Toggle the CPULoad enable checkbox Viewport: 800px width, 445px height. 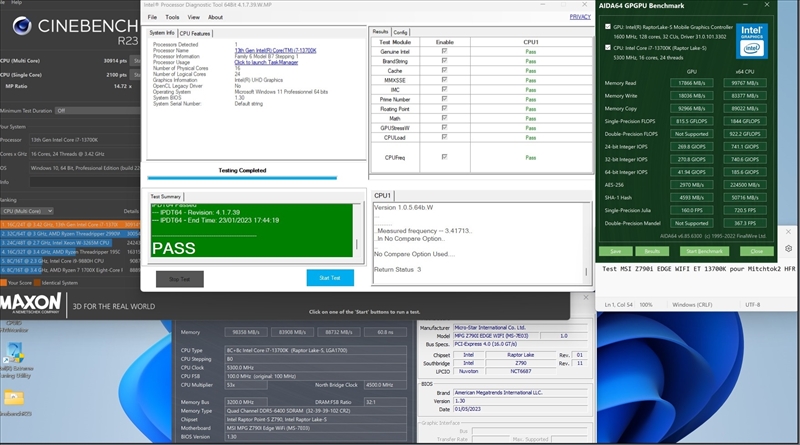click(444, 137)
